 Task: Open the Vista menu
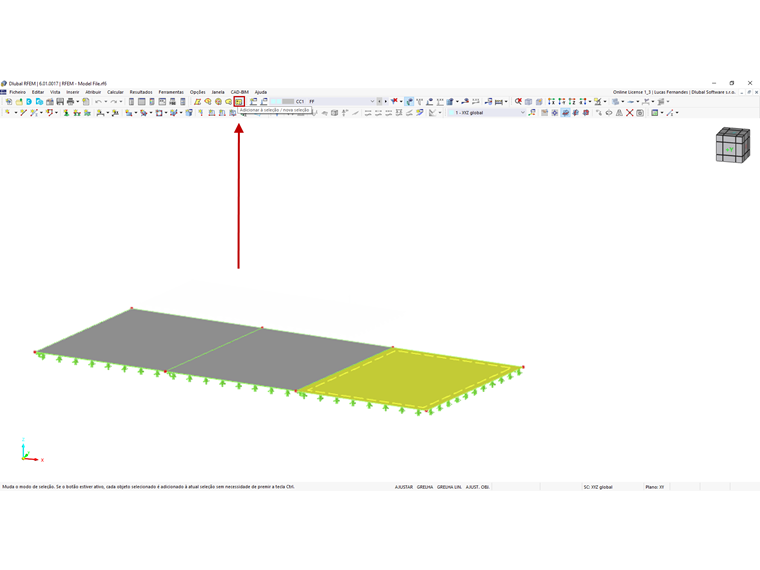click(55, 92)
